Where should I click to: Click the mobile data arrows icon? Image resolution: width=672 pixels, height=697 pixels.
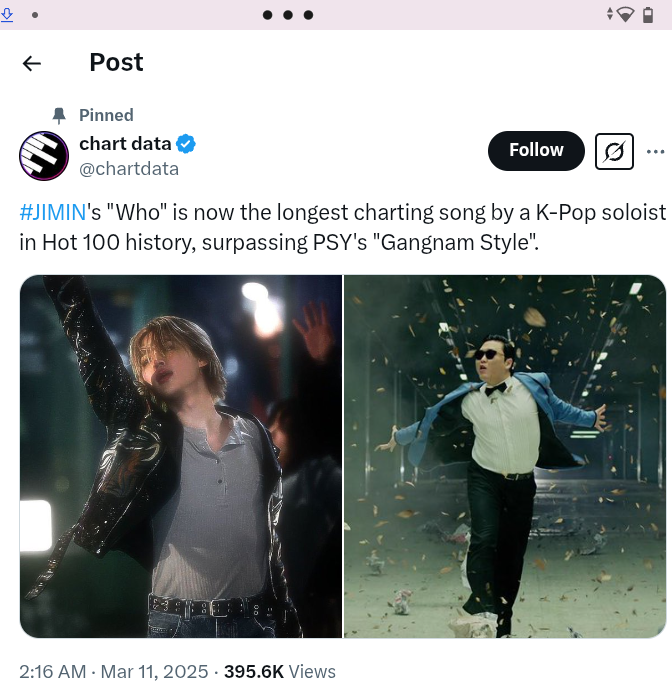click(x=609, y=15)
